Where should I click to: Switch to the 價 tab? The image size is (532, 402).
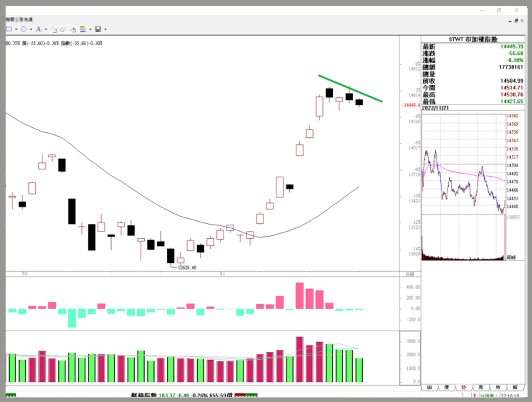446,387
